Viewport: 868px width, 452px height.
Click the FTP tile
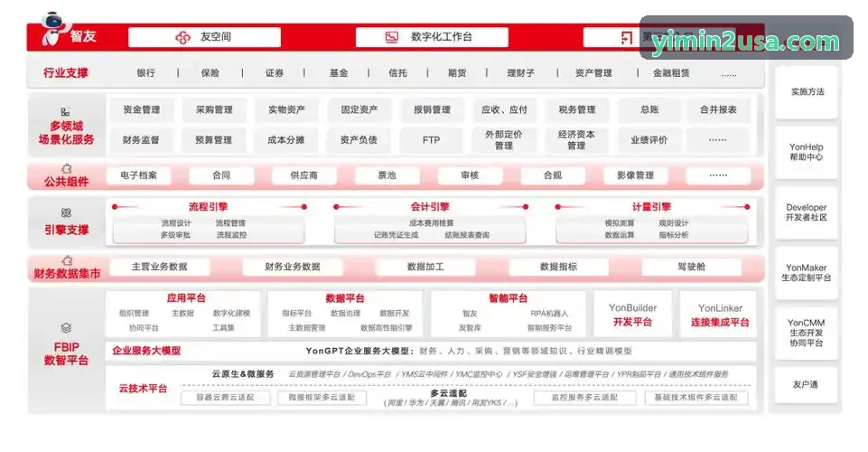pyautogui.click(x=431, y=140)
